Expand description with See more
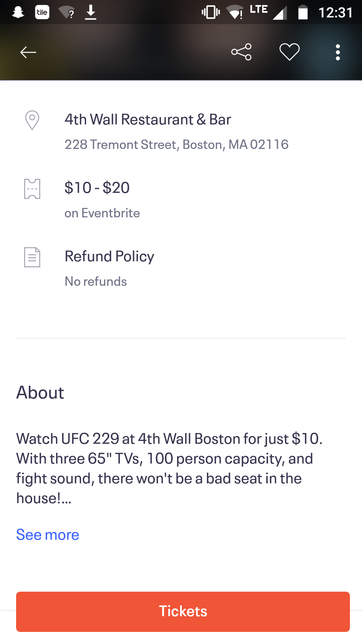This screenshot has width=362, height=644. [x=48, y=535]
